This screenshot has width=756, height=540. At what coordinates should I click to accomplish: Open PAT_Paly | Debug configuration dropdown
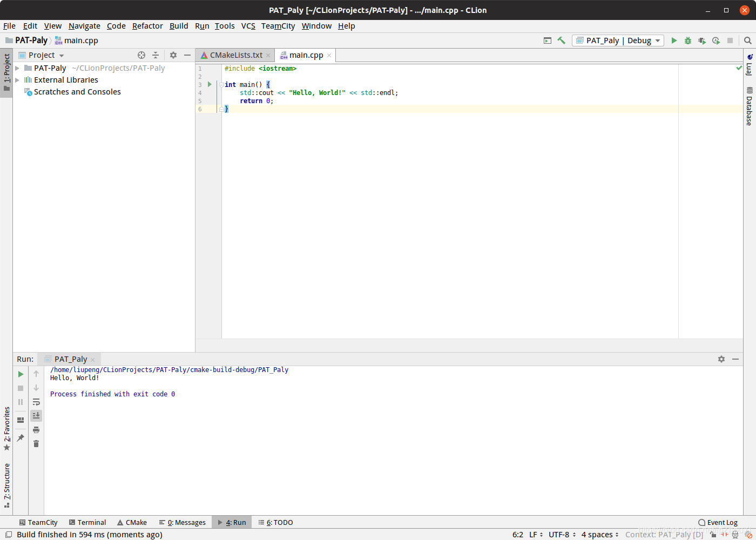coord(618,40)
